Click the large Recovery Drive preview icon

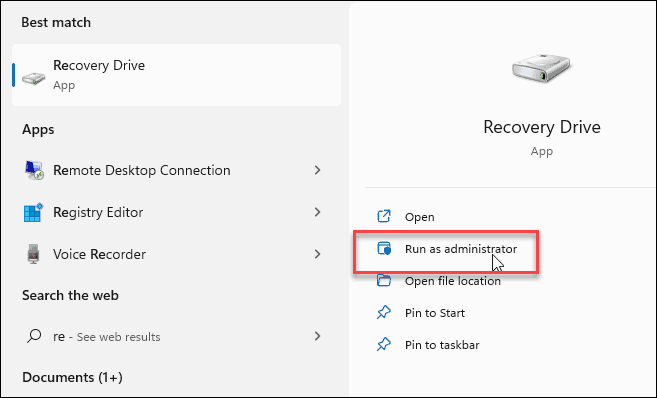[x=541, y=68]
